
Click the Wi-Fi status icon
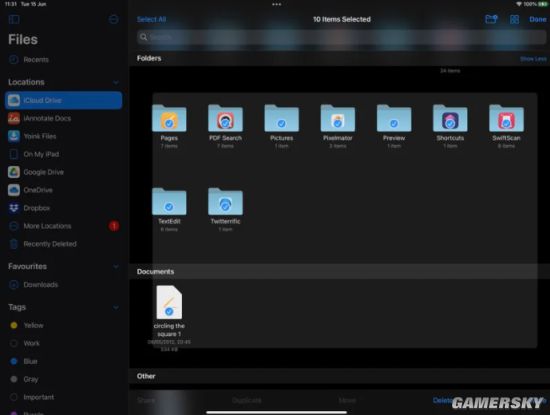coord(519,4)
